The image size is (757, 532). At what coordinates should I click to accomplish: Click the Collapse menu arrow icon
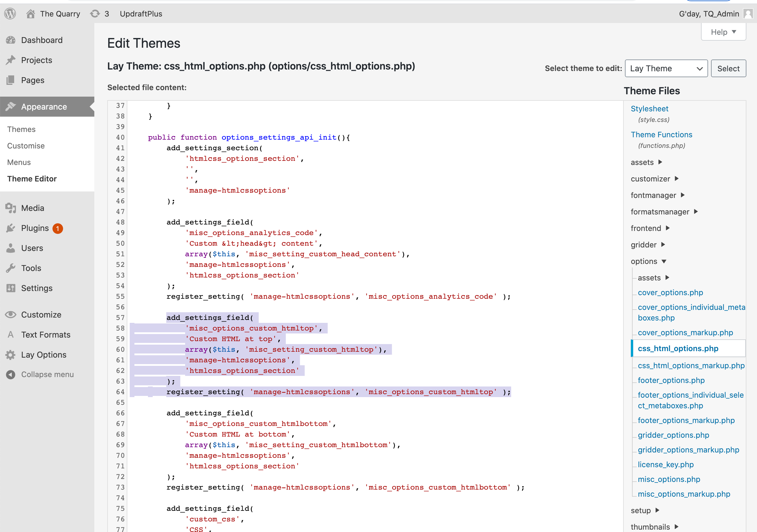(x=11, y=374)
